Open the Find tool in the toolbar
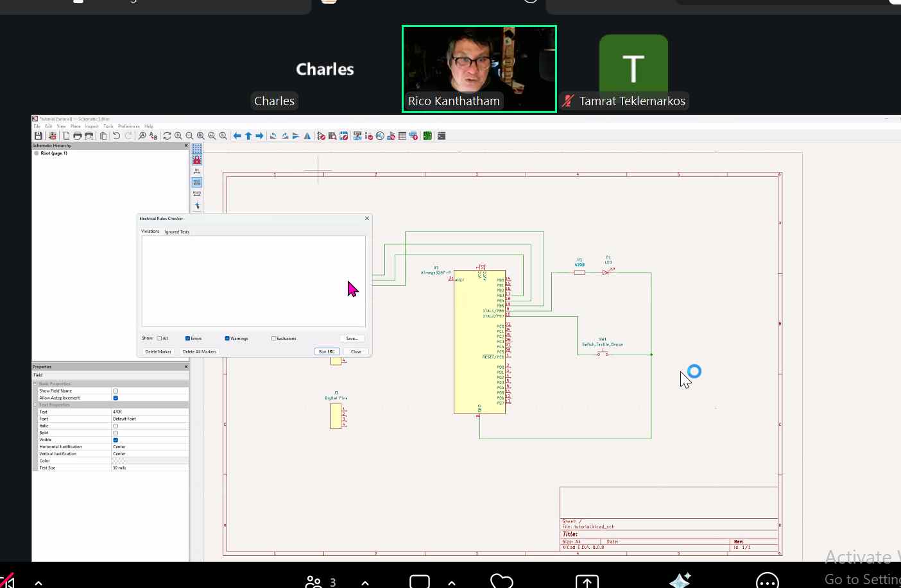Screen dimensions: 901x588 (142, 136)
